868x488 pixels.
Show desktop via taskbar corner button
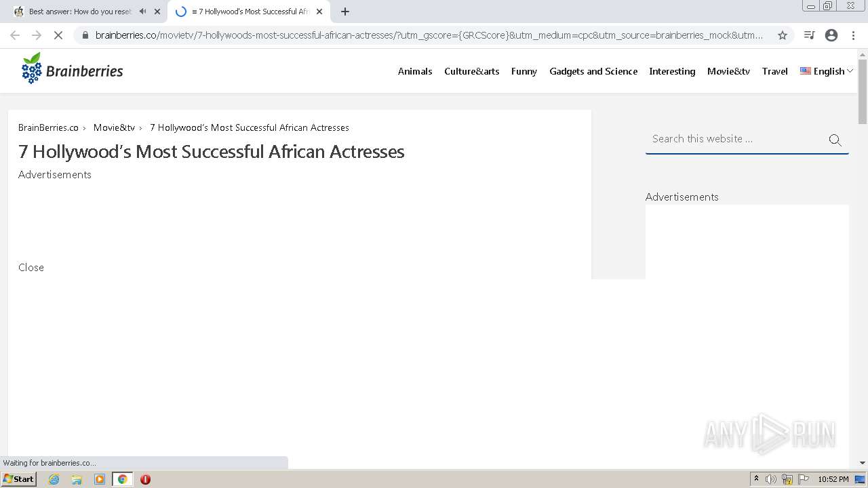(x=861, y=479)
